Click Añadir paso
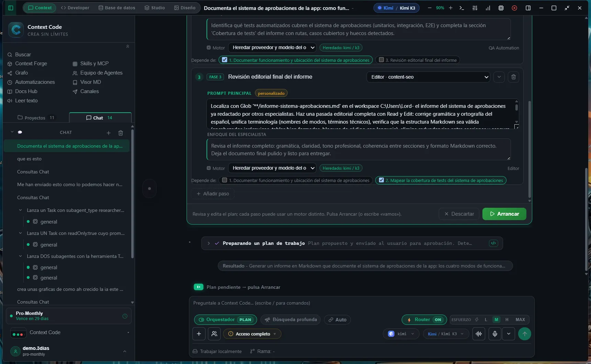 pos(213,194)
